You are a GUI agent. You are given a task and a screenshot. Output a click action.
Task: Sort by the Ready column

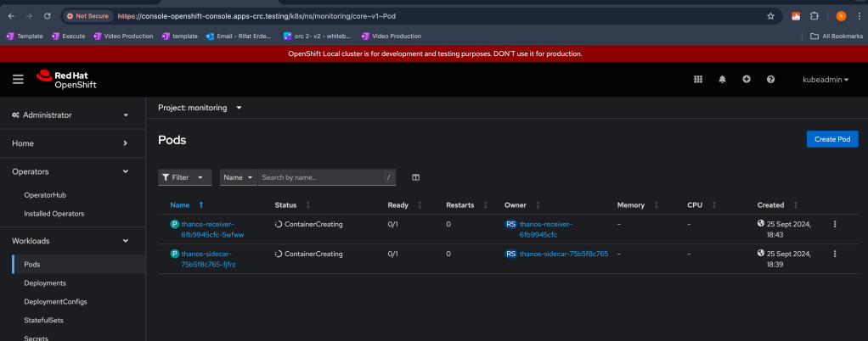[x=404, y=205]
